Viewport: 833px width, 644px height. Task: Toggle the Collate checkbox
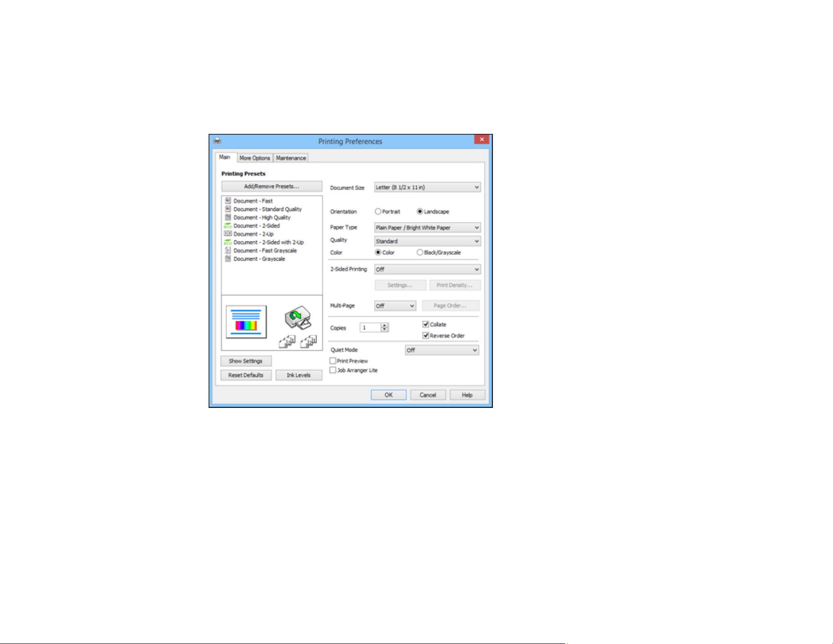coord(426,324)
